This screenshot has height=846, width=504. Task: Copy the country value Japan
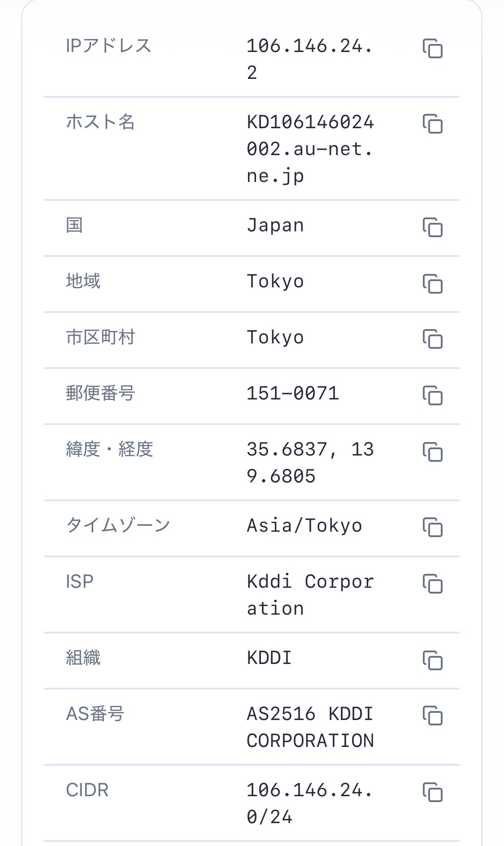click(432, 227)
